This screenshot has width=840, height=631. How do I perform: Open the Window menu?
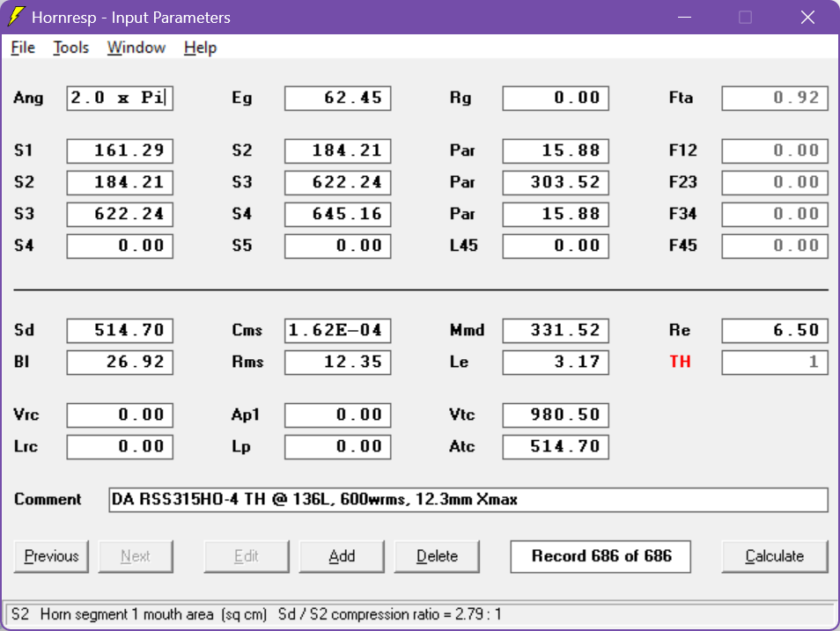[136, 48]
